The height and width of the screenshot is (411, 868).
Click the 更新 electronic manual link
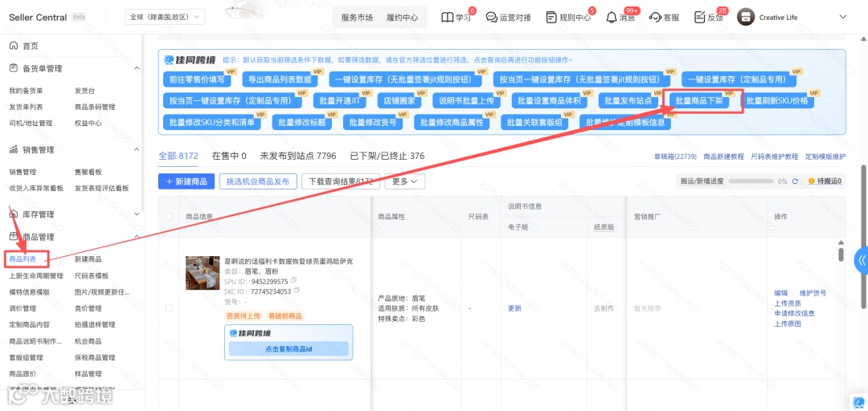click(x=514, y=308)
